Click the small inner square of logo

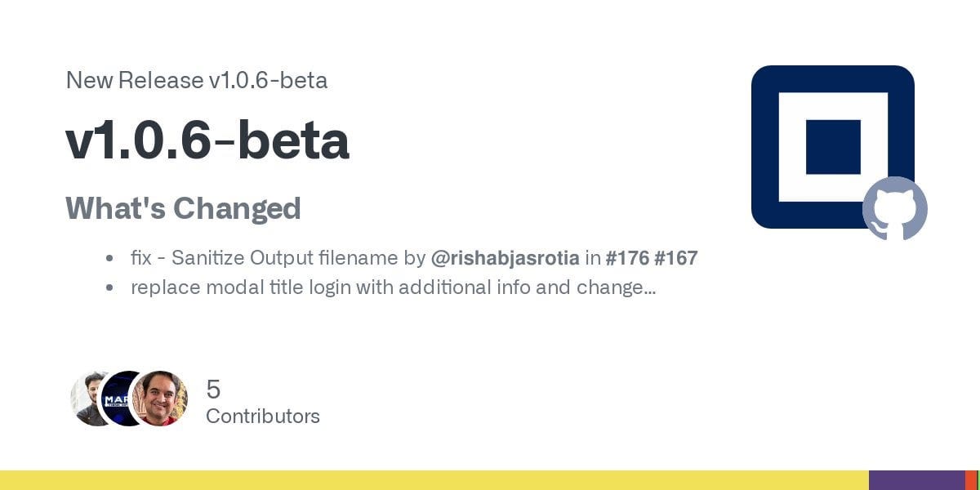point(833,147)
